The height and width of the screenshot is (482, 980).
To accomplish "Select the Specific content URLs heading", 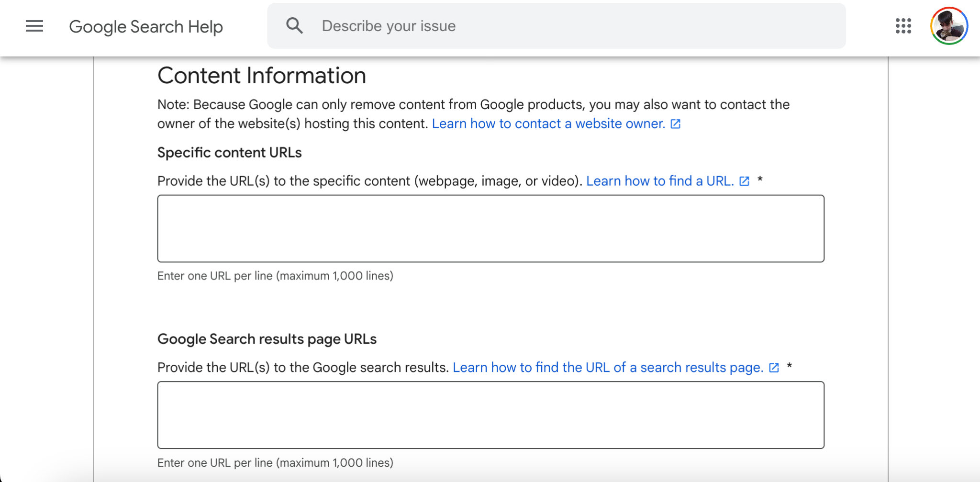I will [x=230, y=153].
